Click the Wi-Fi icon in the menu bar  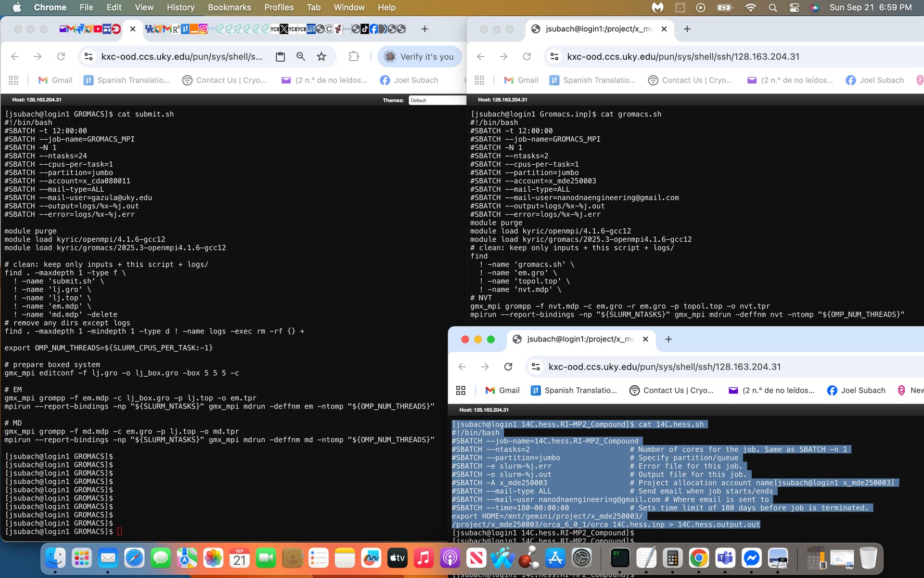[749, 8]
